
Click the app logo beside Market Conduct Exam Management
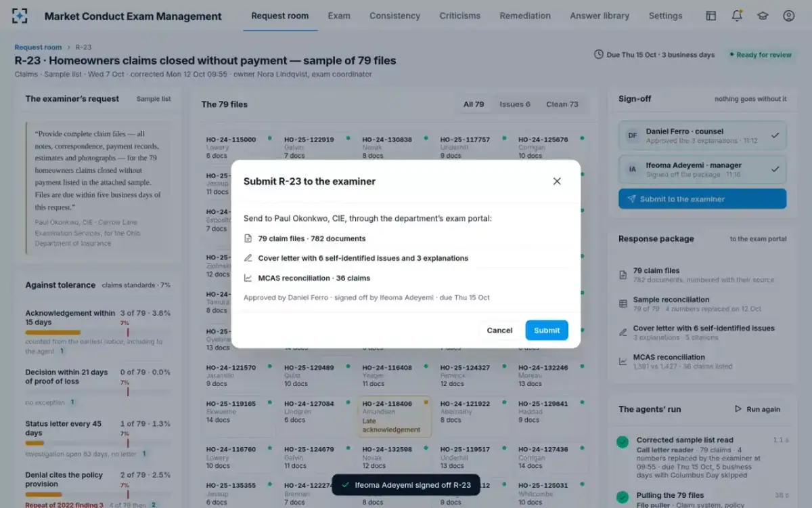[20, 16]
